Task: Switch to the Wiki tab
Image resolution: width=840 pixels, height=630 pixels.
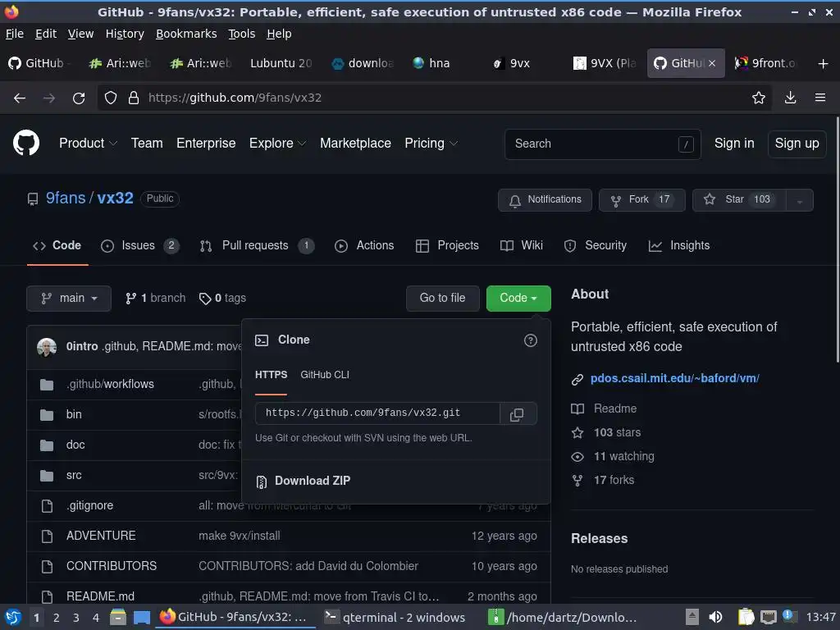Action: (x=521, y=245)
